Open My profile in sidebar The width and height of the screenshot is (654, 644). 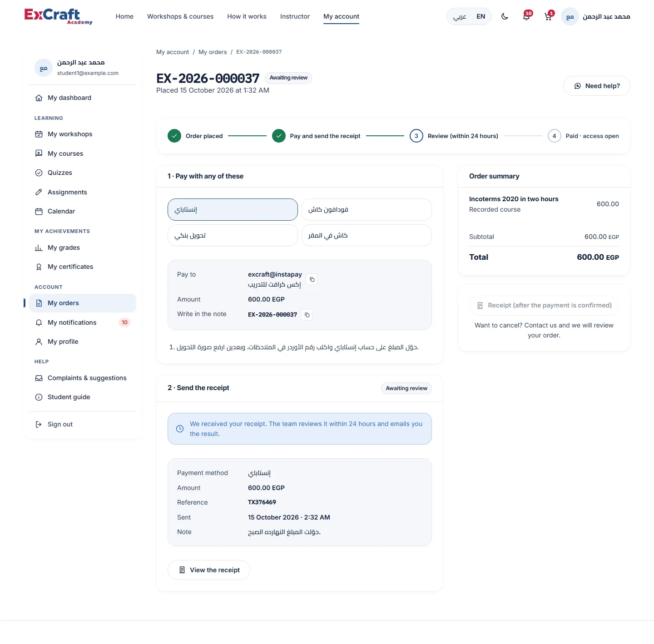(x=83, y=342)
